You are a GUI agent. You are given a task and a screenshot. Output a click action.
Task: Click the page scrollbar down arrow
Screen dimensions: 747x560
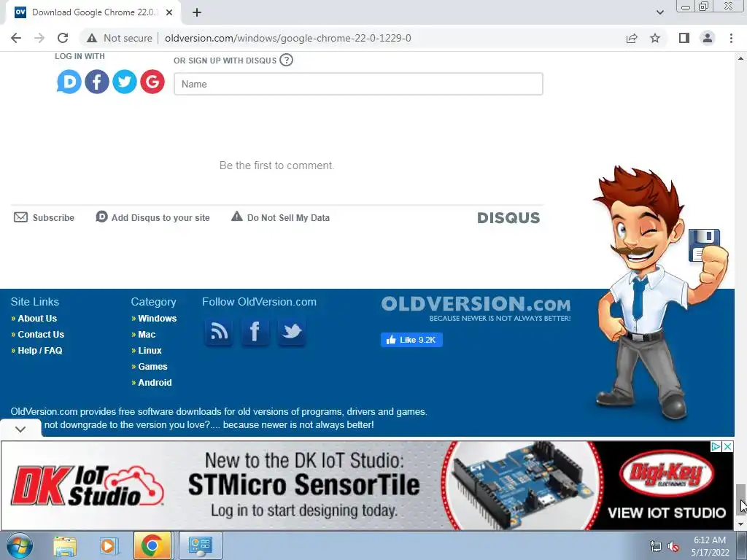(740, 524)
